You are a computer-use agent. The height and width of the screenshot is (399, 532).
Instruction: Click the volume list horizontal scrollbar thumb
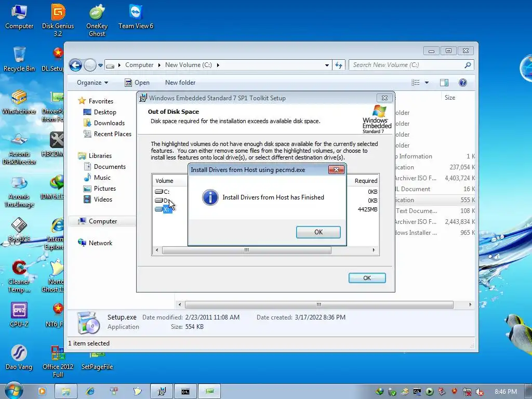point(247,250)
